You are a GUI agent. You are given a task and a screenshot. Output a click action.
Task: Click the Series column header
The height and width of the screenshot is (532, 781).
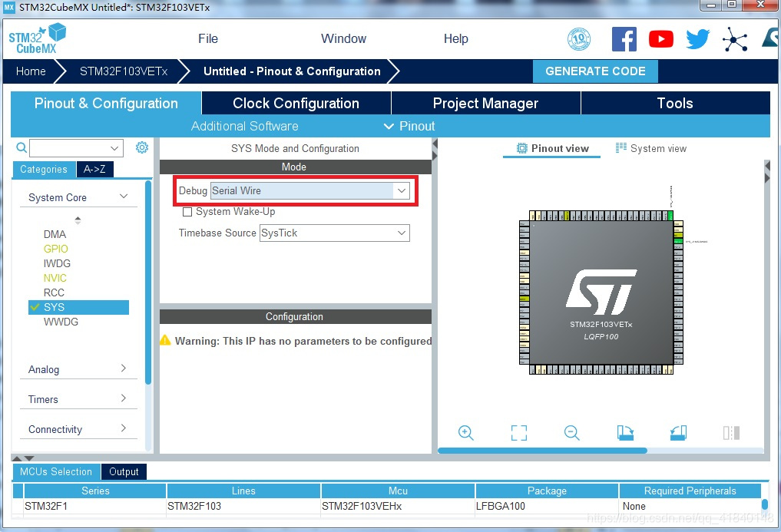click(95, 491)
